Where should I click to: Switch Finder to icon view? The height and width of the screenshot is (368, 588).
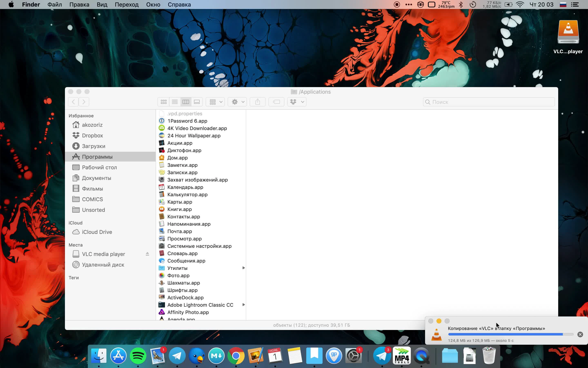tap(164, 102)
